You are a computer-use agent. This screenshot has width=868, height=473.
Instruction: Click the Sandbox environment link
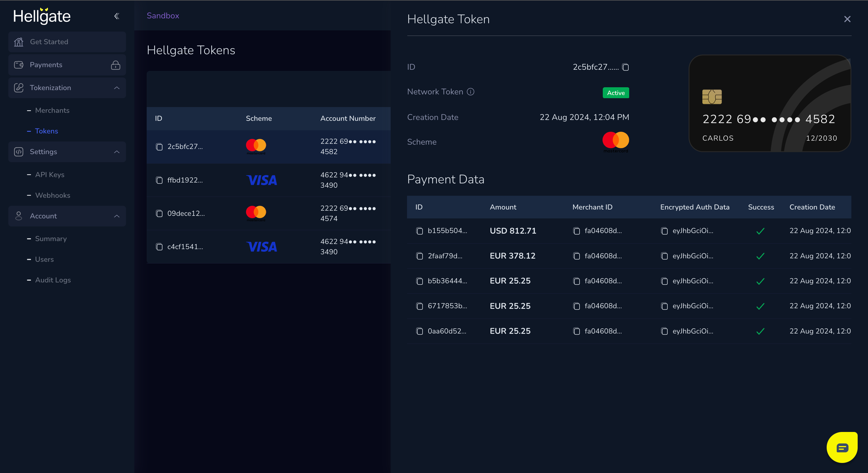click(x=163, y=15)
